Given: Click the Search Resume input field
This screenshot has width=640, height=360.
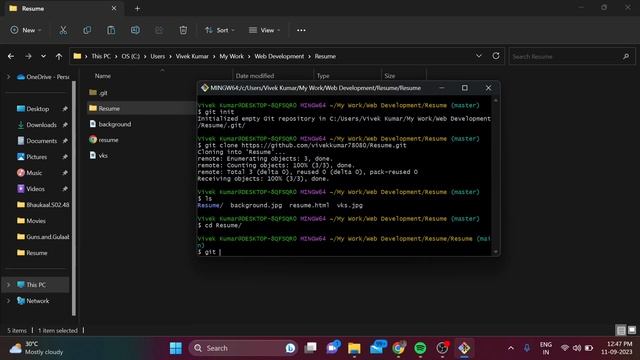Looking at the screenshot, I should 572,56.
